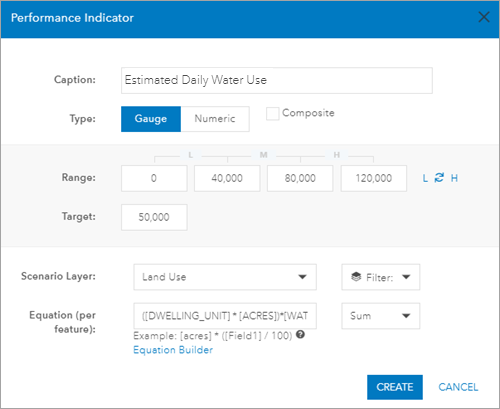Open the Sum aggregation dropdown
Screen dimensions: 500x409
click(x=380, y=316)
